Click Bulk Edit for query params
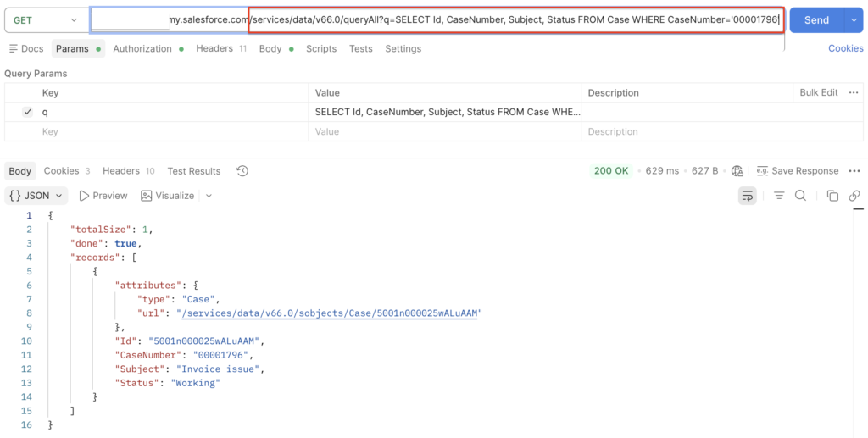 [x=818, y=92]
